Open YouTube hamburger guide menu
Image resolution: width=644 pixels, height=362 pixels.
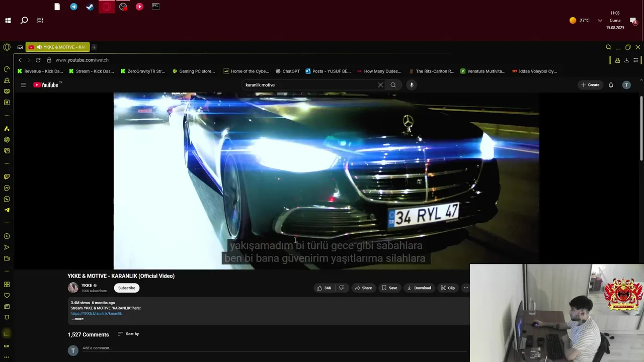23,85
